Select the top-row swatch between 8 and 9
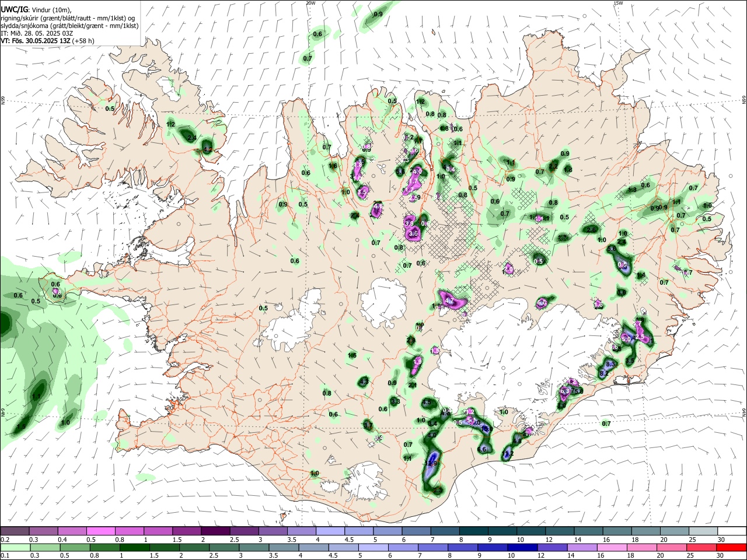This screenshot has width=747, height=560. pos(474,531)
